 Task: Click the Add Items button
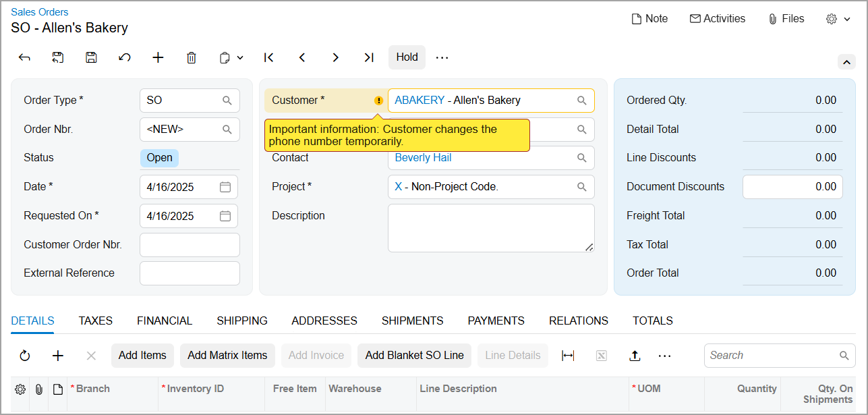tap(142, 356)
